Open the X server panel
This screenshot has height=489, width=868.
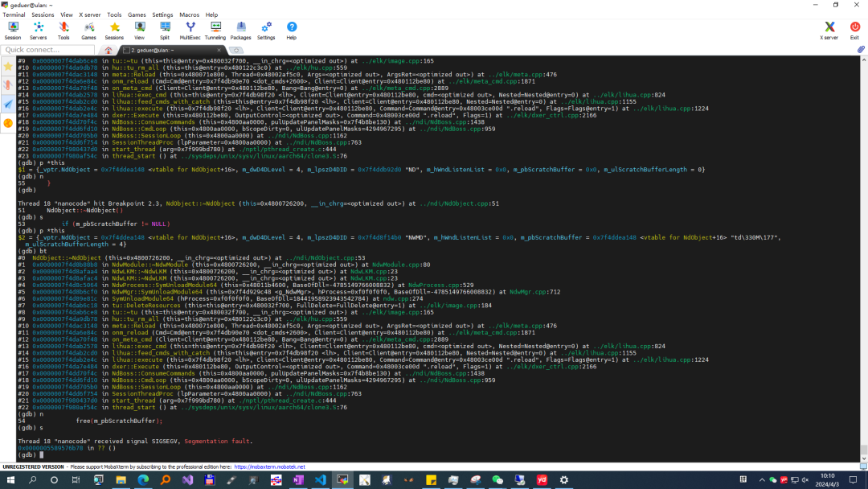829,31
